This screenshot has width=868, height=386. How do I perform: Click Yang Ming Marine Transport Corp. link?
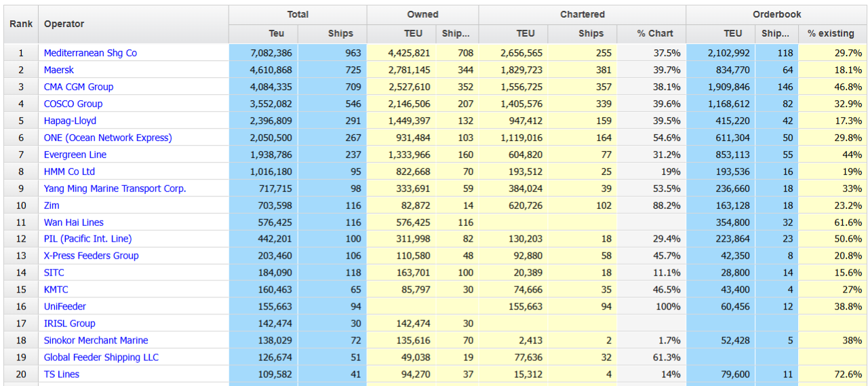click(x=115, y=189)
